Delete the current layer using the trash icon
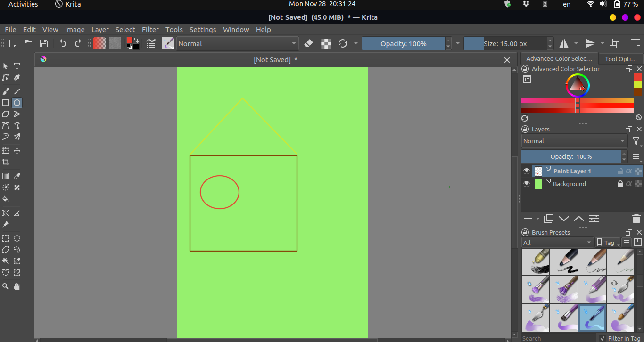Viewport: 644px width, 342px height. 636,218
